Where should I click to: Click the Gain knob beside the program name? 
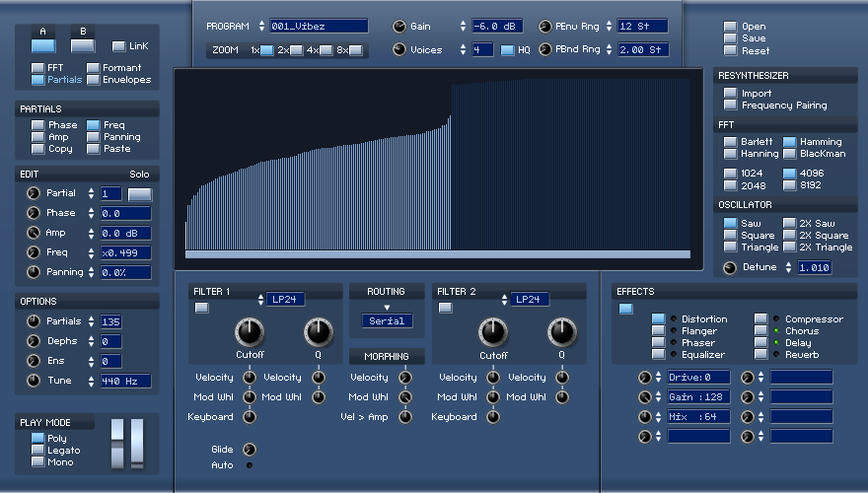tap(399, 26)
